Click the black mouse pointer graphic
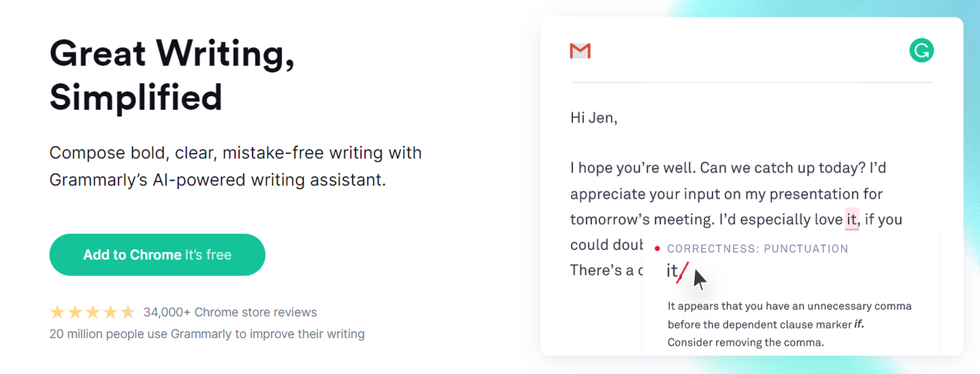The height and width of the screenshot is (374, 980). pyautogui.click(x=699, y=279)
